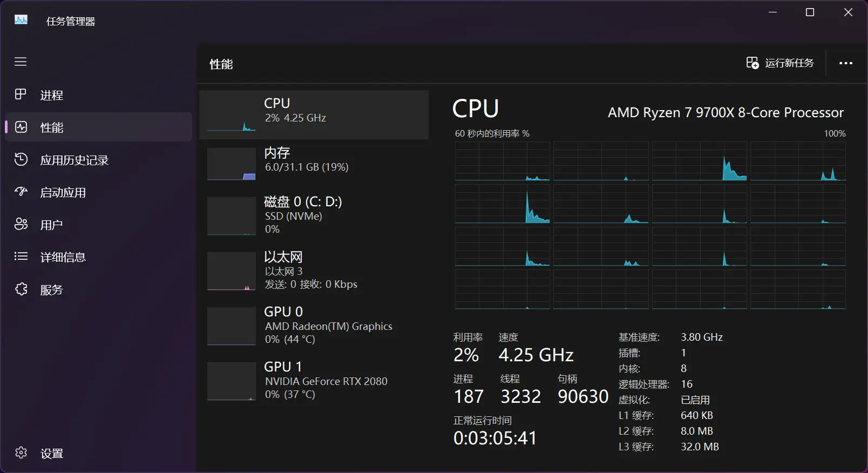Click the 设置 gear icon
868x473 pixels.
21,452
